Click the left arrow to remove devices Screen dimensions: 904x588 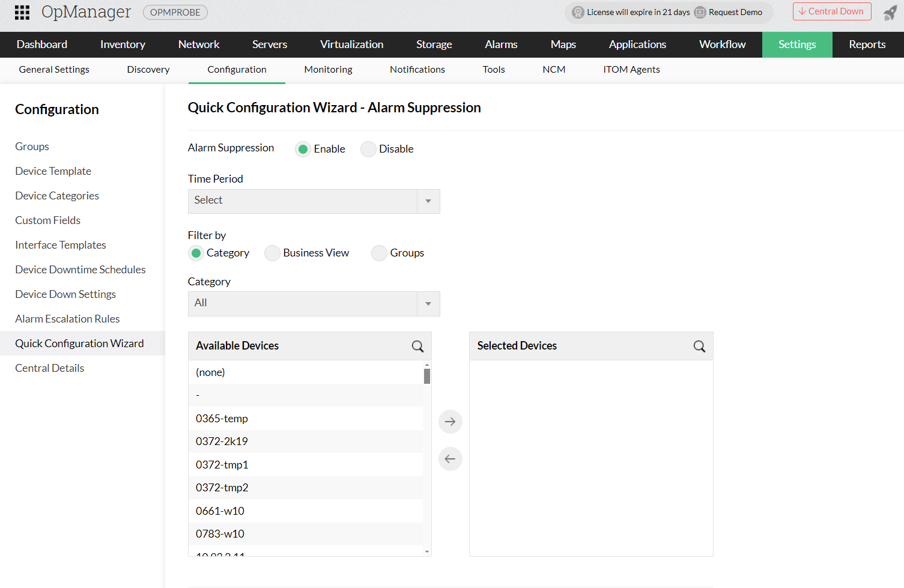450,459
